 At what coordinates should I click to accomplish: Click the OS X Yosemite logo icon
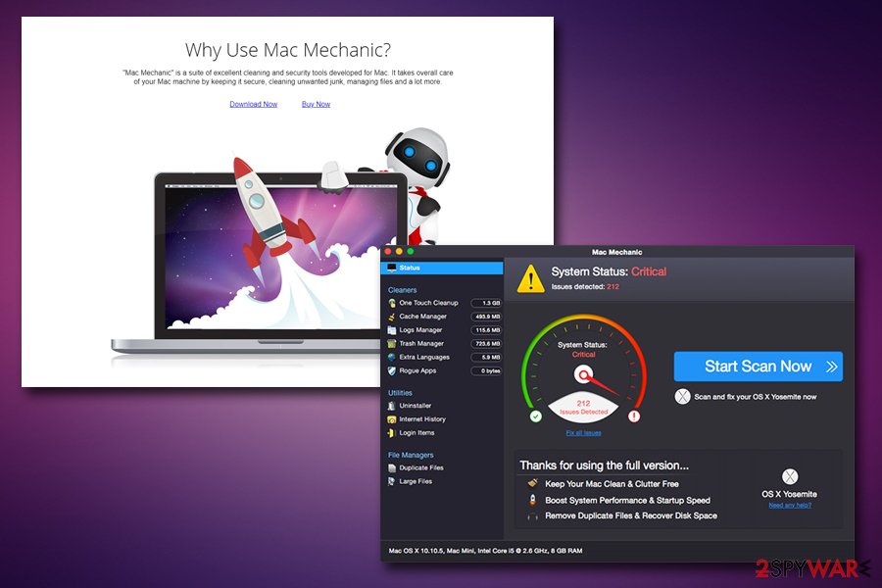click(x=790, y=476)
